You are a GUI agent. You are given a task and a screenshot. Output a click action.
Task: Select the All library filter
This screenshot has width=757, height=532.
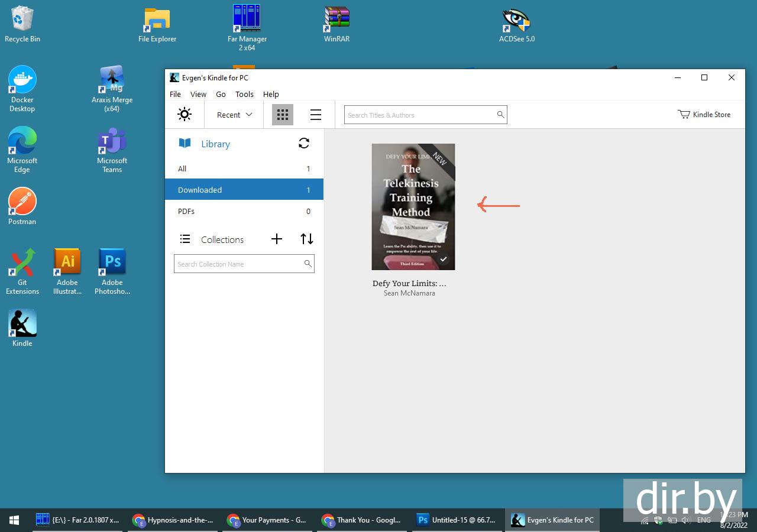click(x=244, y=169)
